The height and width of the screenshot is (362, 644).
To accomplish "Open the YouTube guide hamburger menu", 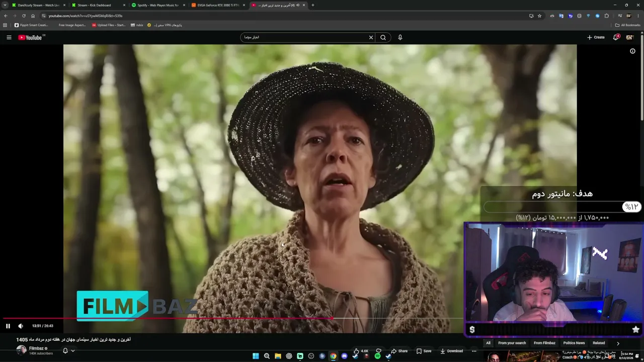I will pos(9,37).
